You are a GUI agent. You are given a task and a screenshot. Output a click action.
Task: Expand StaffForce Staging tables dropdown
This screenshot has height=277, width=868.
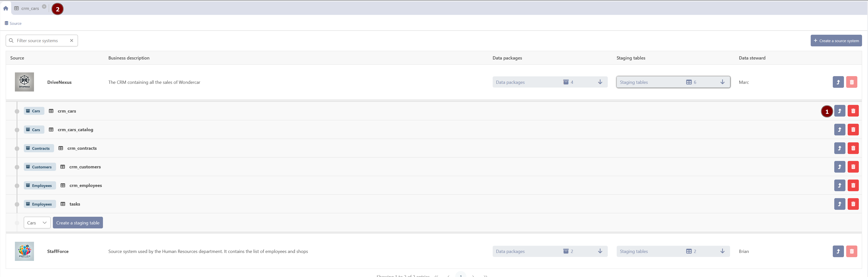[673, 251]
